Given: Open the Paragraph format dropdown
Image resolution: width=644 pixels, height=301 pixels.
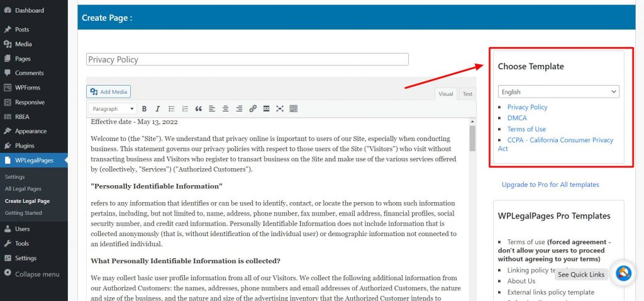Looking at the screenshot, I should point(113,109).
